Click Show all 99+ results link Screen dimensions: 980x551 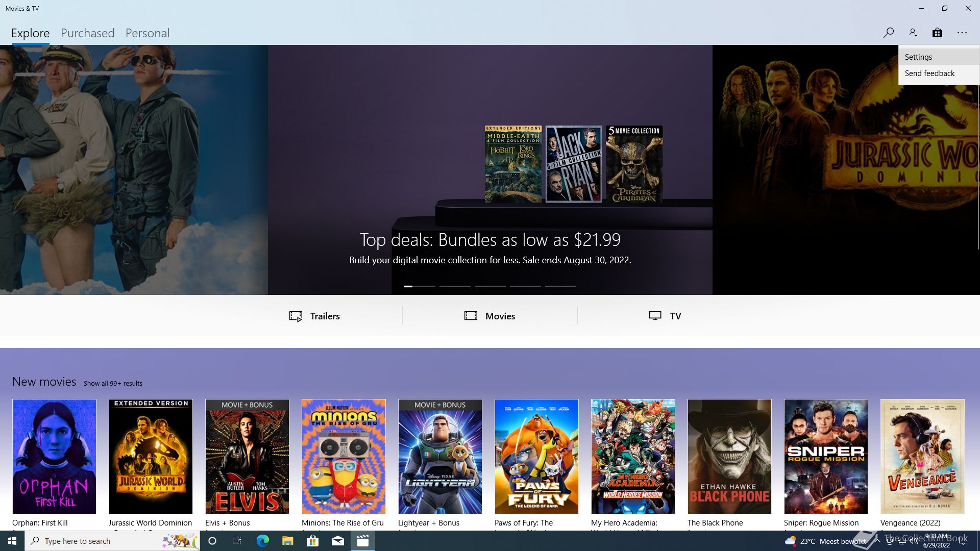click(x=113, y=383)
